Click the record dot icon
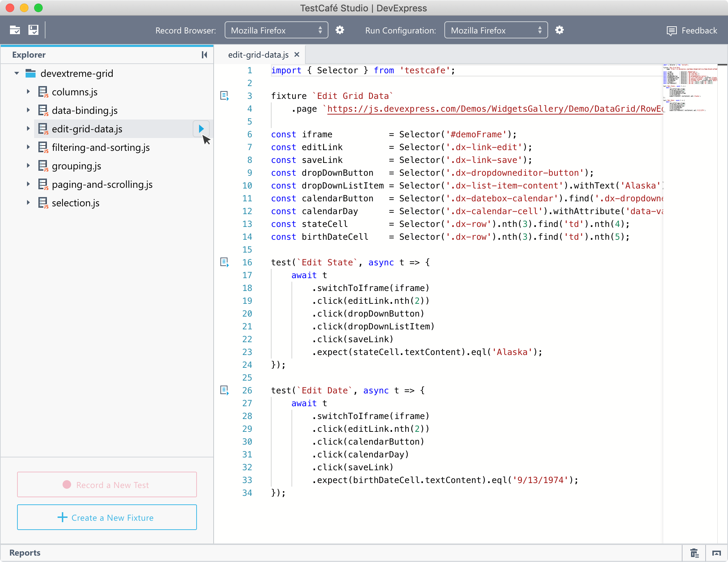 (x=67, y=484)
